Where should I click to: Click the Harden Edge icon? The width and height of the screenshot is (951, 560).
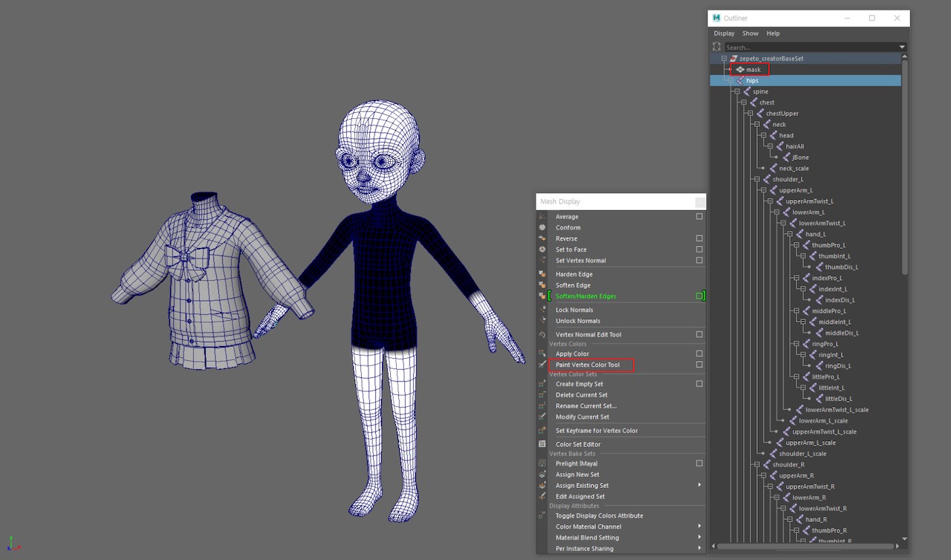tap(542, 275)
